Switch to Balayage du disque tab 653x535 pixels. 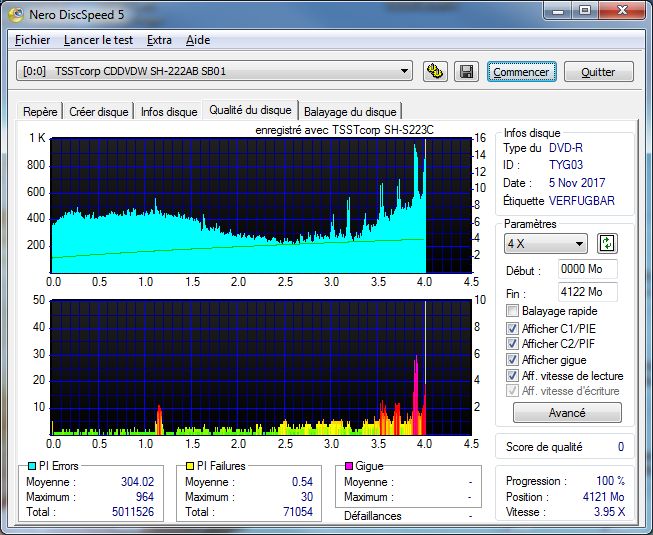click(350, 112)
